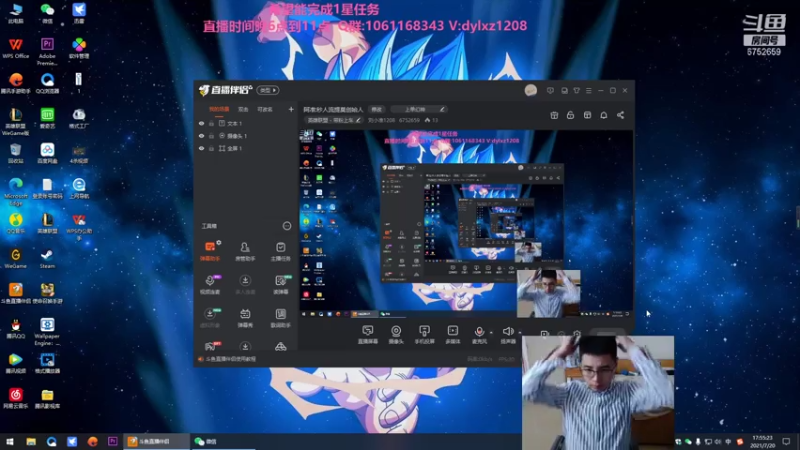
Task: Add a 多媒体 media source
Action: [453, 335]
